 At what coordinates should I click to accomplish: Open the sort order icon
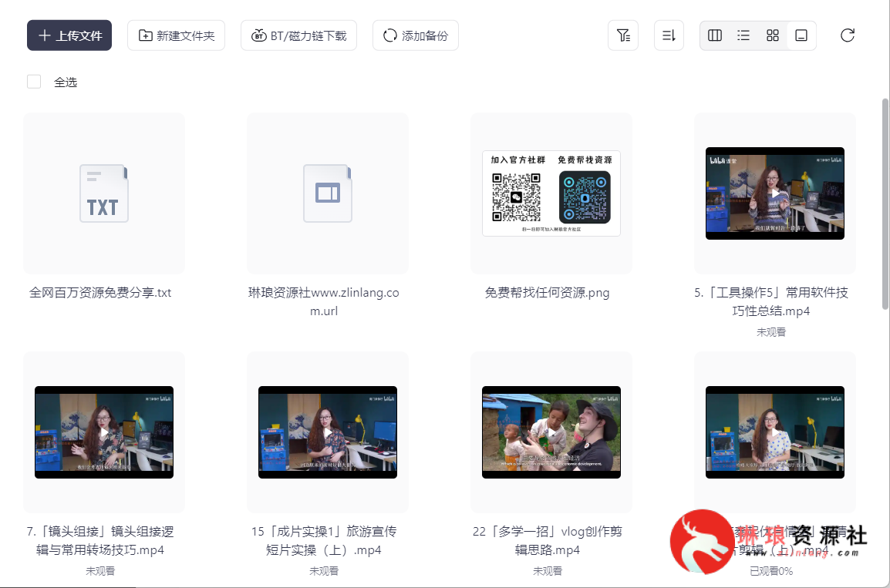point(669,35)
